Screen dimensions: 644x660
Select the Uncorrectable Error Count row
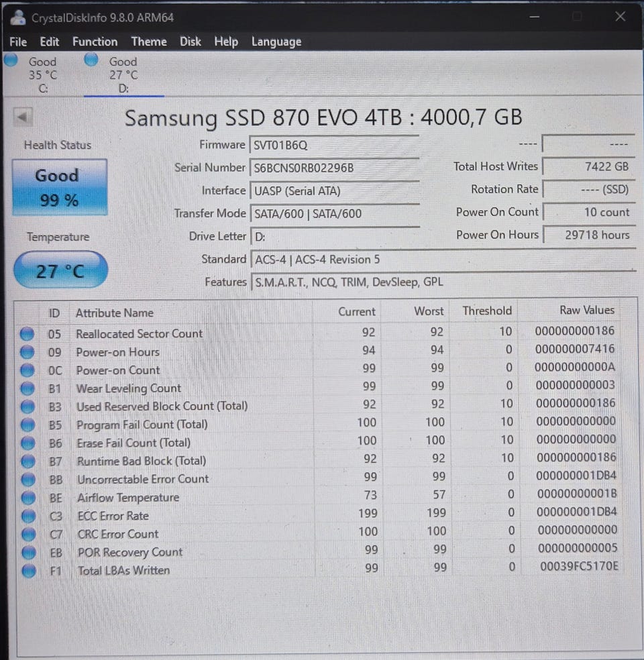pyautogui.click(x=319, y=478)
